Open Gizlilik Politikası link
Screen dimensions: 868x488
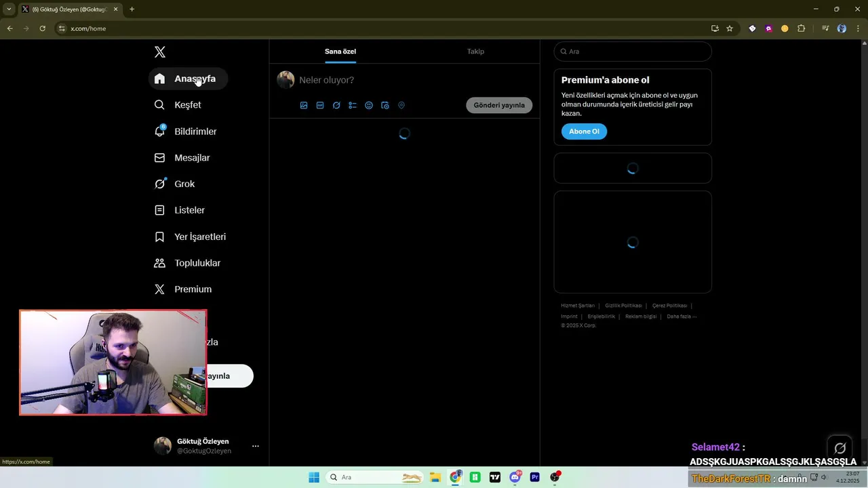click(623, 306)
